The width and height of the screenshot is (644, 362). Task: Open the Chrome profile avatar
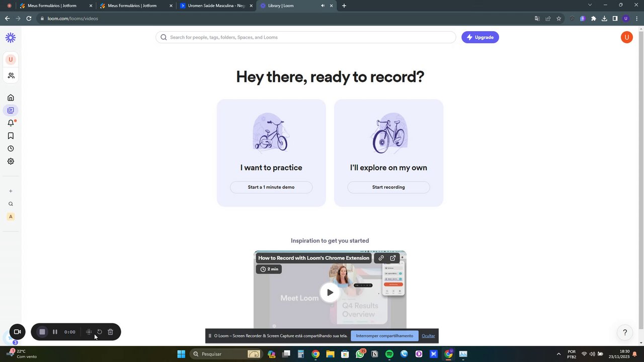(x=626, y=19)
